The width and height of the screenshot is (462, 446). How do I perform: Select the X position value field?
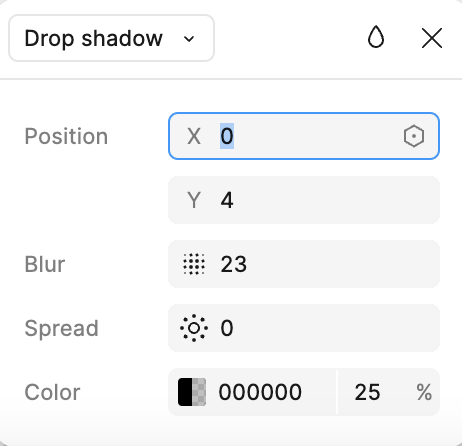coord(304,136)
